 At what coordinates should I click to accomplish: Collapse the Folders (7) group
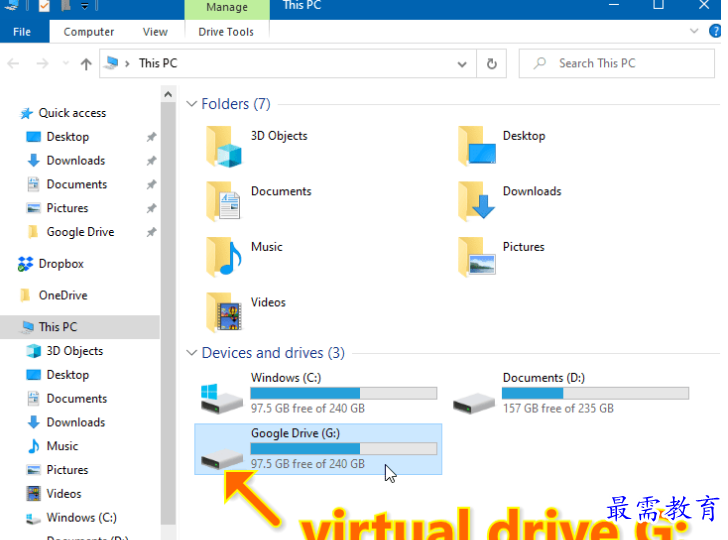tap(191, 104)
